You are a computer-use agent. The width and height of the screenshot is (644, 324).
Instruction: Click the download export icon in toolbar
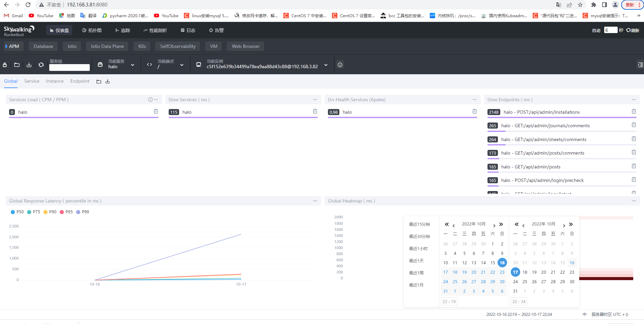(x=29, y=65)
